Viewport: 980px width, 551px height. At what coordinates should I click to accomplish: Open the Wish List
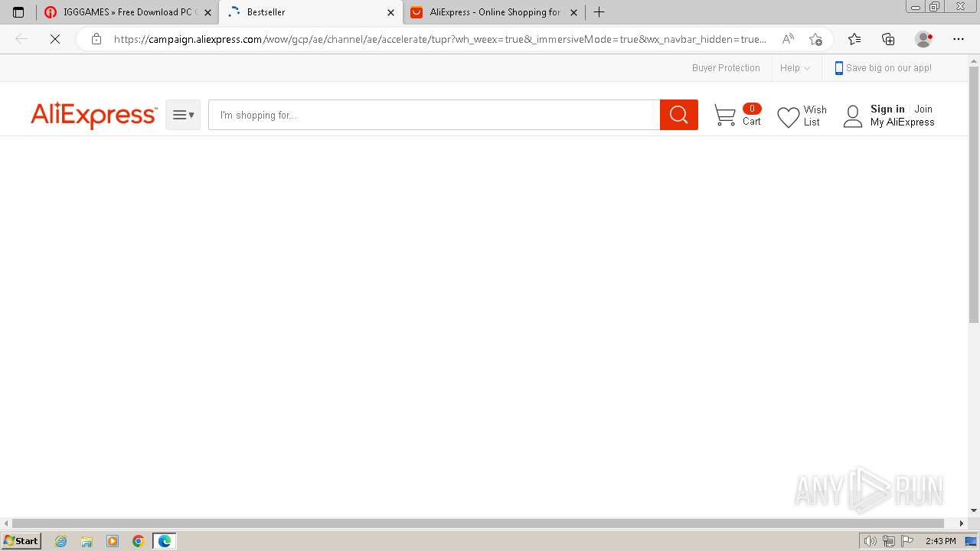click(x=802, y=116)
